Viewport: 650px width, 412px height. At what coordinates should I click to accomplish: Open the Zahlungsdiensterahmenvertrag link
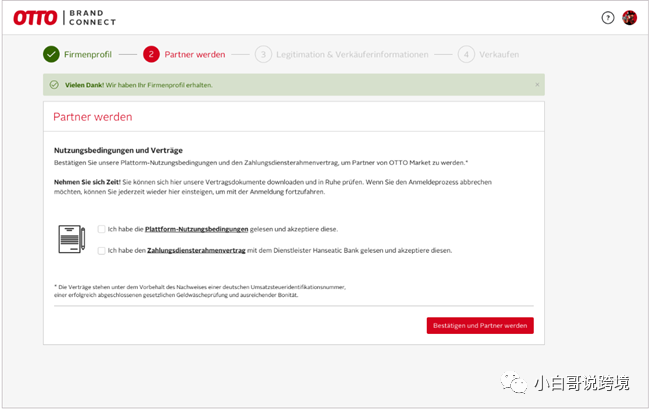(x=196, y=251)
